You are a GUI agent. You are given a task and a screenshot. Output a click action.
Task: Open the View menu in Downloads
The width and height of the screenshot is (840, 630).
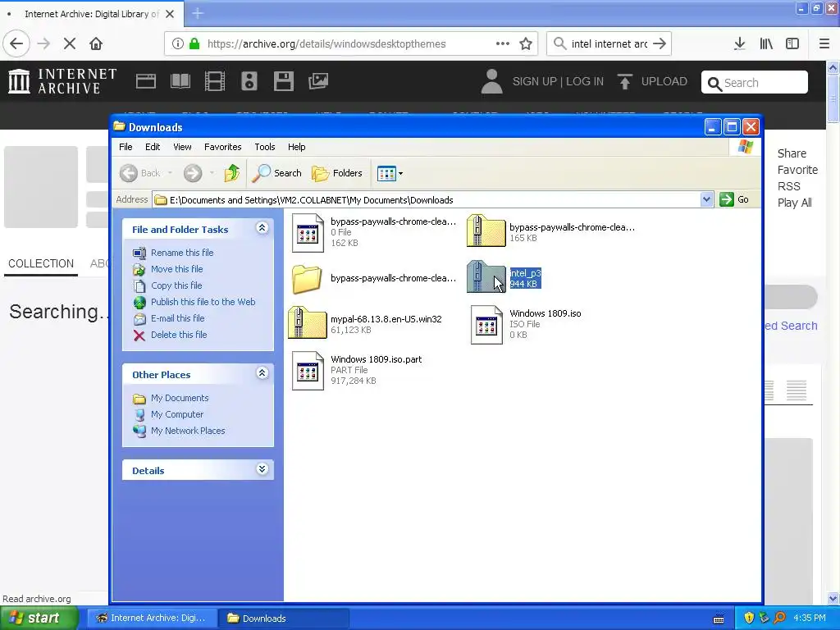182,147
